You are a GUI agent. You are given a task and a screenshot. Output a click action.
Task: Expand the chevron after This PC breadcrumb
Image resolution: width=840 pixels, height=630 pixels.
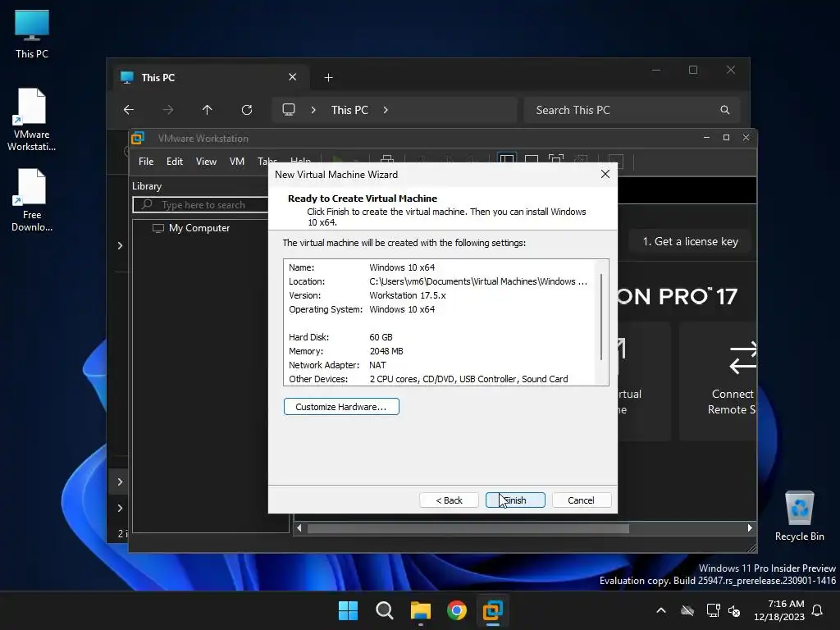386,110
